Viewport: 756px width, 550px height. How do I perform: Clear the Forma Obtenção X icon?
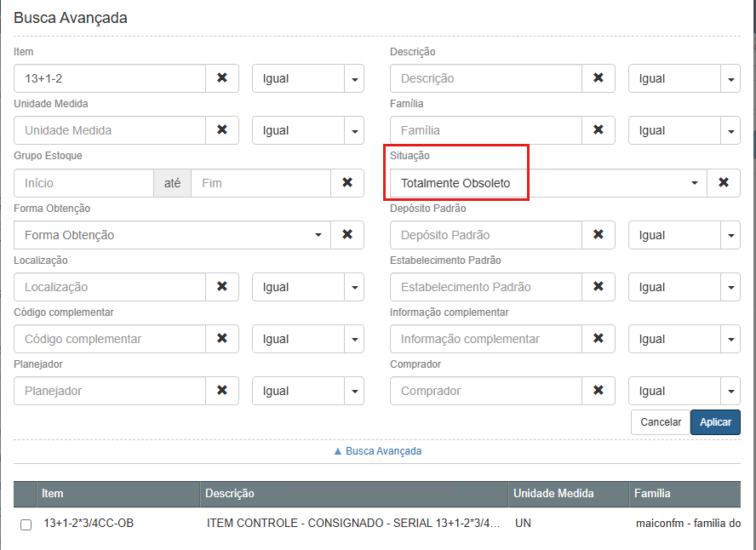[347, 235]
